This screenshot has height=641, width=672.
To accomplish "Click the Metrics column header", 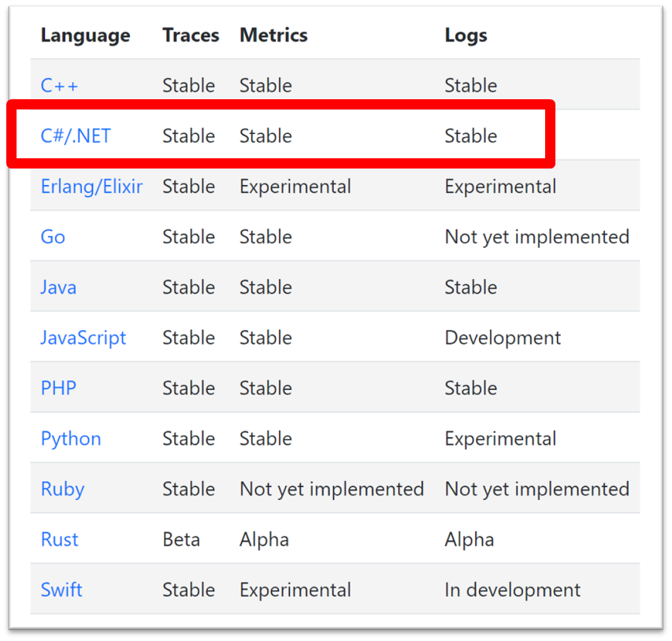I will tap(273, 35).
